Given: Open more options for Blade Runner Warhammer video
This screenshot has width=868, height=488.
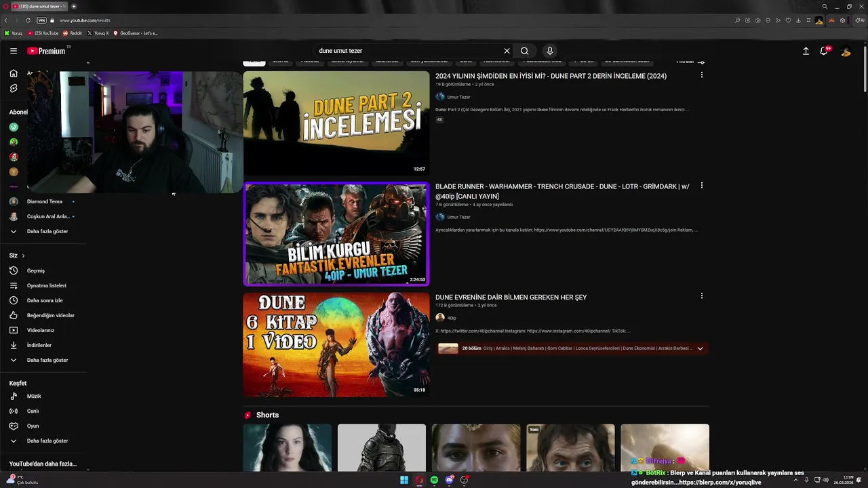Looking at the screenshot, I should click(702, 185).
